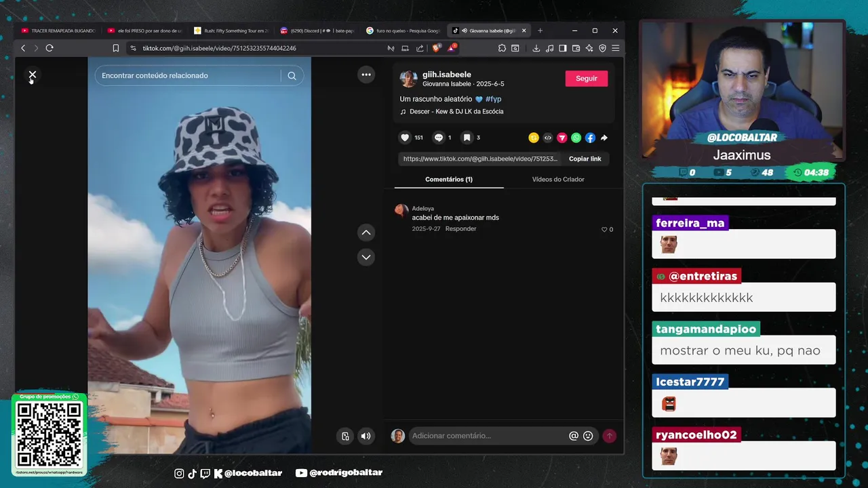Click the search magnifier in related content bar
Screen dimensions: 868x488
tap(292, 76)
